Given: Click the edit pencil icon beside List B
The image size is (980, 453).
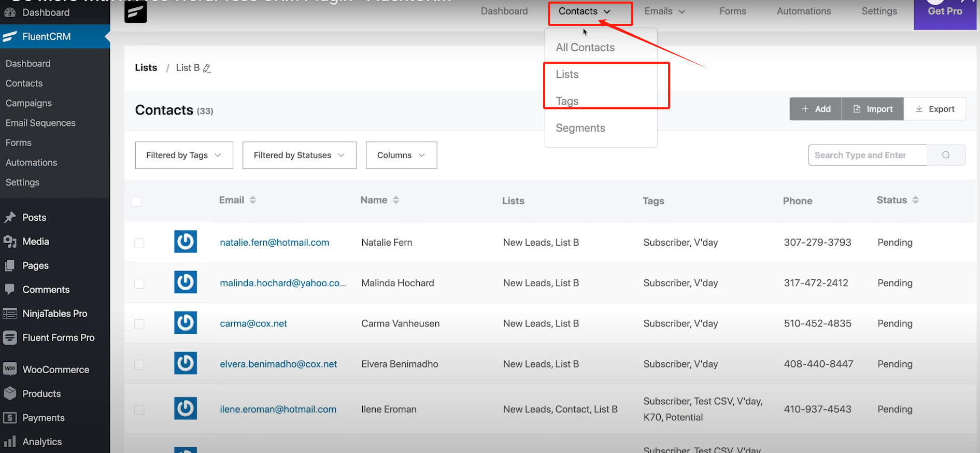Looking at the screenshot, I should [x=207, y=68].
